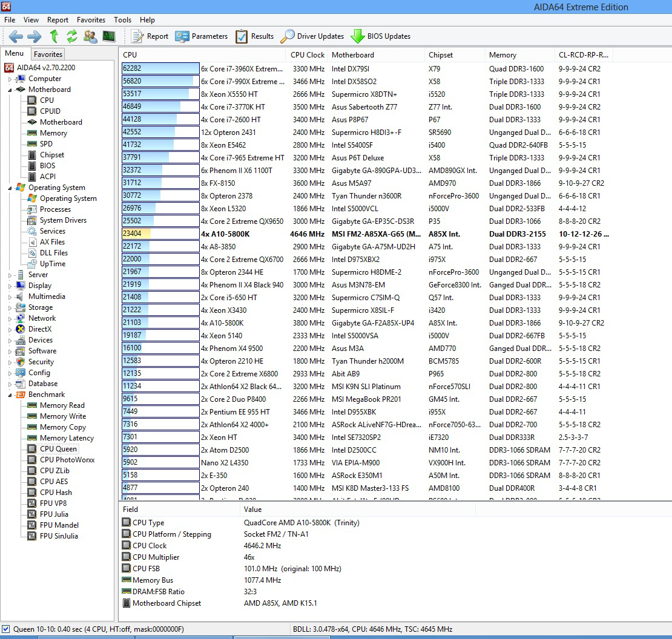Click the highlighted 23404 score bar
Image resolution: width=672 pixels, height=639 pixels.
coord(160,234)
